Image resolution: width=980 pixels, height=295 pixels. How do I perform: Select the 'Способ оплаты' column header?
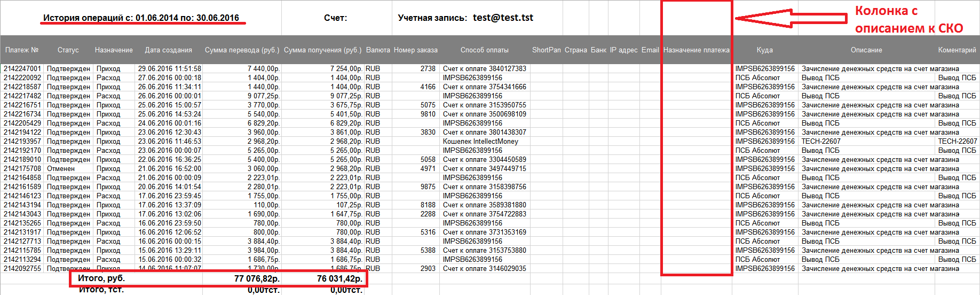(484, 50)
